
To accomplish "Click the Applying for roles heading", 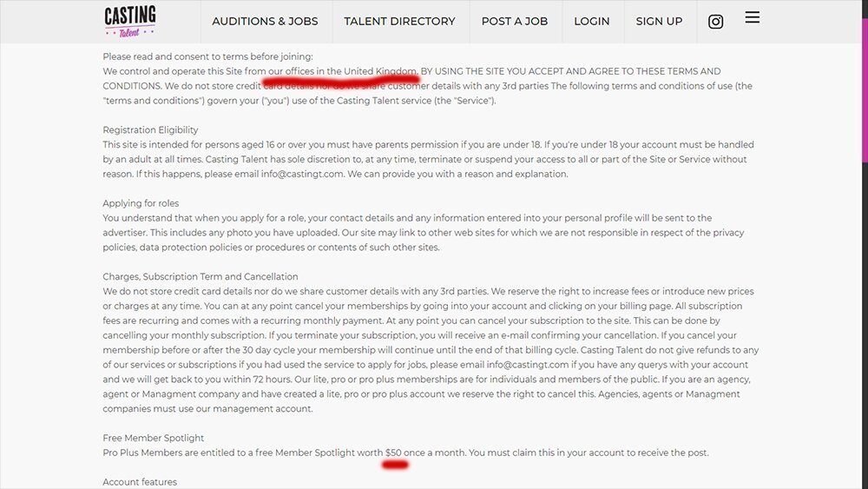I will click(x=141, y=203).
